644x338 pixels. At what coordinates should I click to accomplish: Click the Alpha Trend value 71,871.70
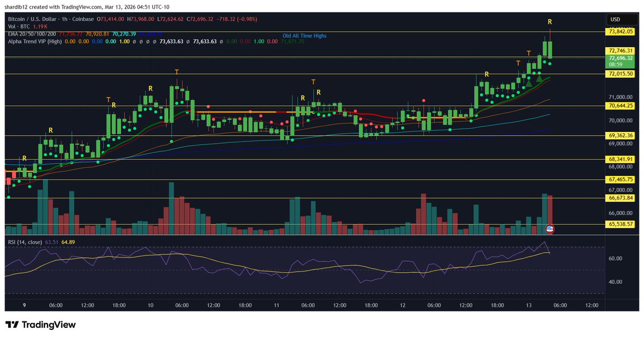(x=293, y=41)
